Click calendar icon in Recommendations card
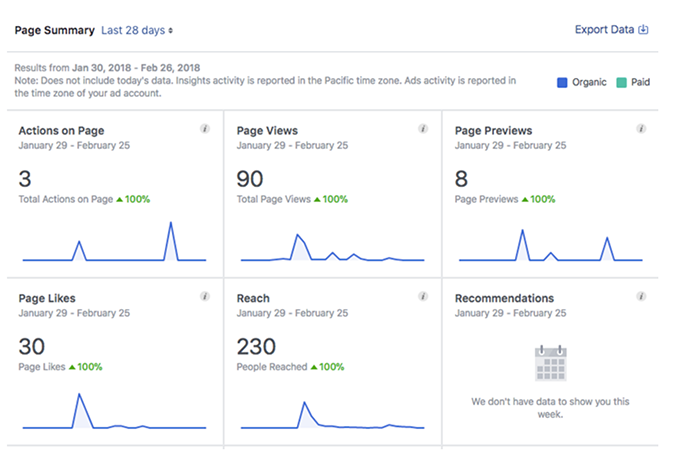Screen dimensions: 700x464 [551, 363]
